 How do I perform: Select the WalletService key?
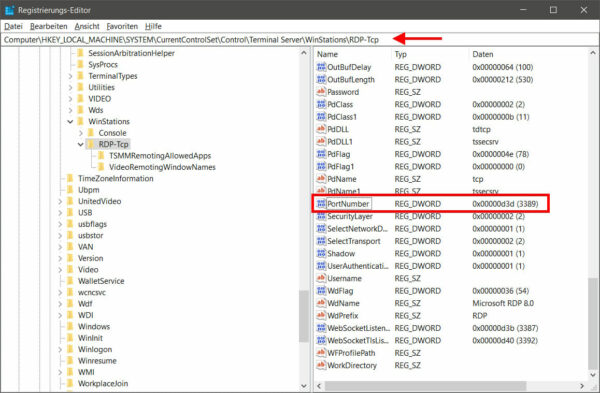pyautogui.click(x=101, y=281)
